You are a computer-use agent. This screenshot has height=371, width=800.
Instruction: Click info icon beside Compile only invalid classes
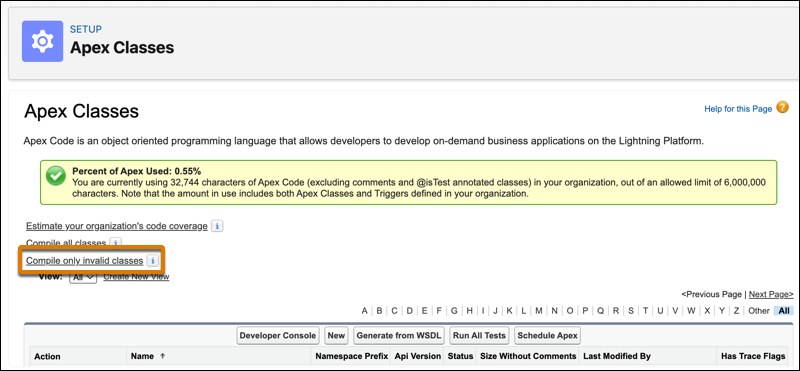[153, 261]
